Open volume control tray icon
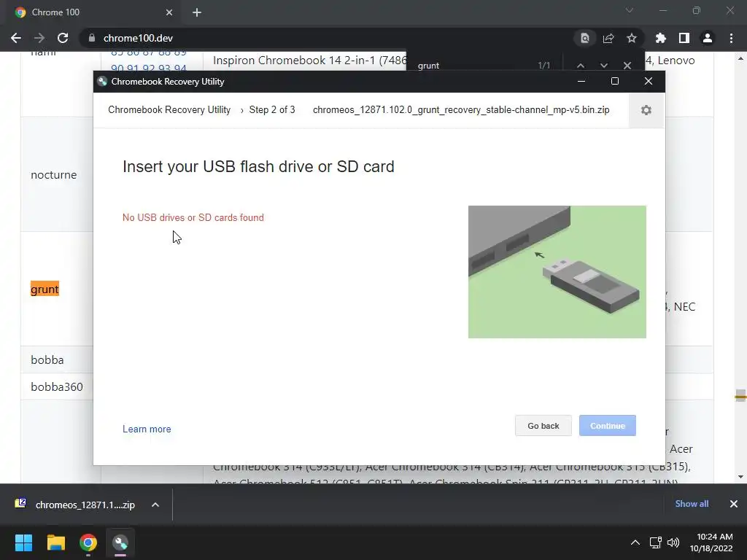The width and height of the screenshot is (747, 560). click(x=673, y=542)
